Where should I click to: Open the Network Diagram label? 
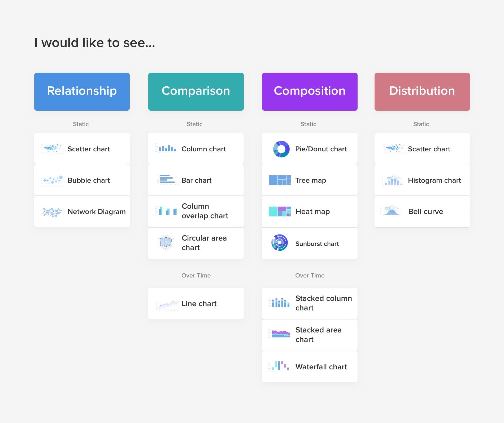pos(97,212)
